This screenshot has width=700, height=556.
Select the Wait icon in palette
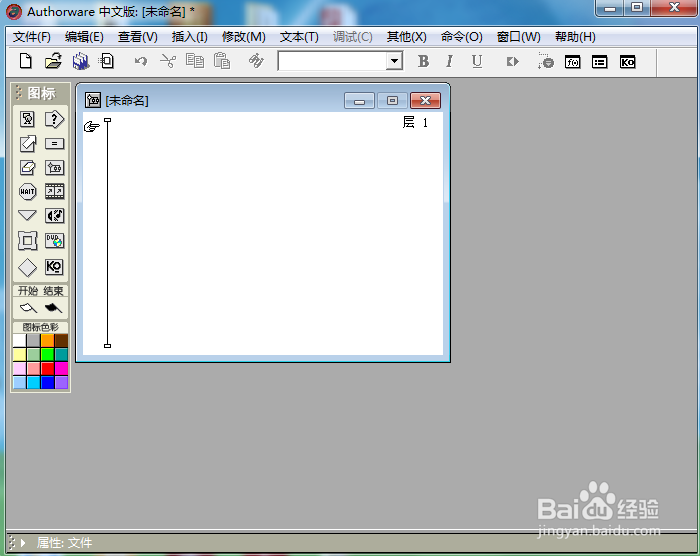pos(28,192)
